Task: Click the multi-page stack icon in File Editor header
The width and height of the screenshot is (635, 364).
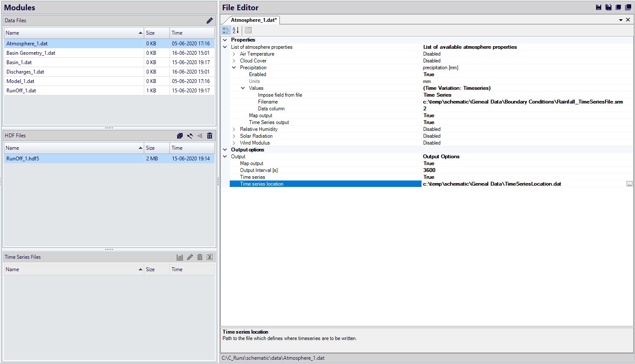Action: pyautogui.click(x=628, y=7)
